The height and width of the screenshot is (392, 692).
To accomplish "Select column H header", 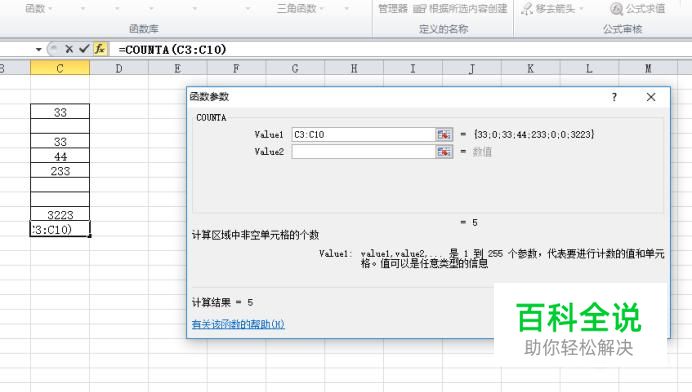I will click(x=354, y=68).
